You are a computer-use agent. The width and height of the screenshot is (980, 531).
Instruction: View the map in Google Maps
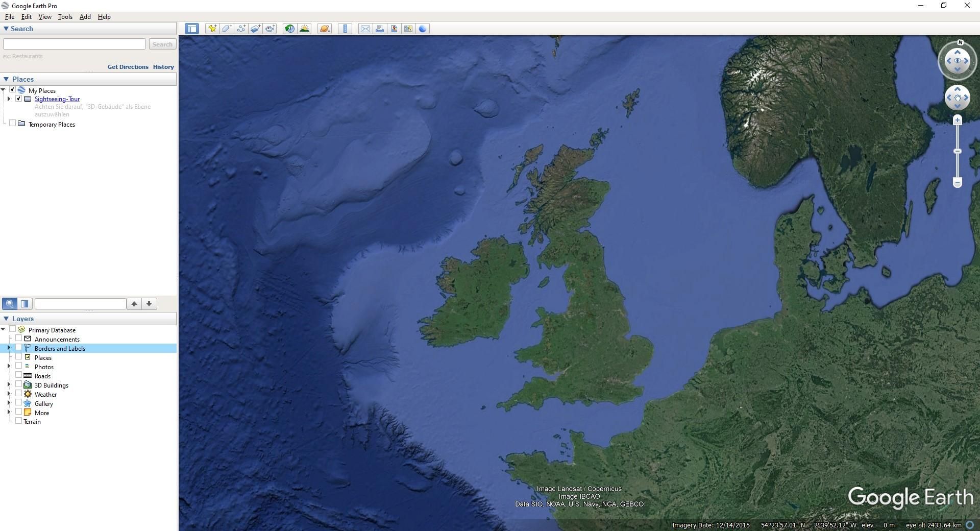tap(394, 29)
